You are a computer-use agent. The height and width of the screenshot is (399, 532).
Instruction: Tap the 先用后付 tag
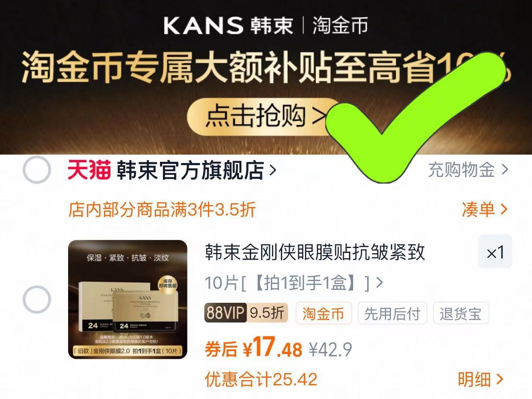392,313
